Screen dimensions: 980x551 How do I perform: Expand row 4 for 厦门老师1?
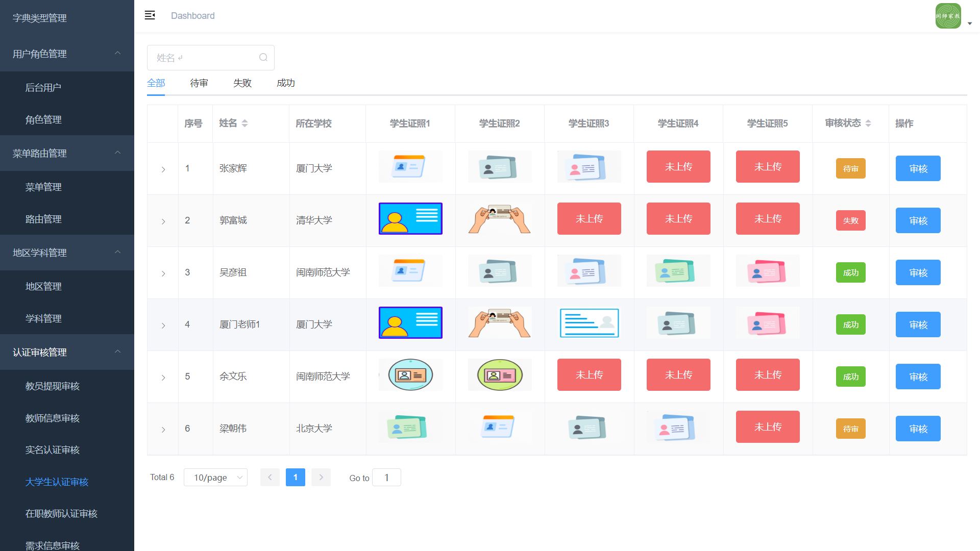pyautogui.click(x=163, y=325)
